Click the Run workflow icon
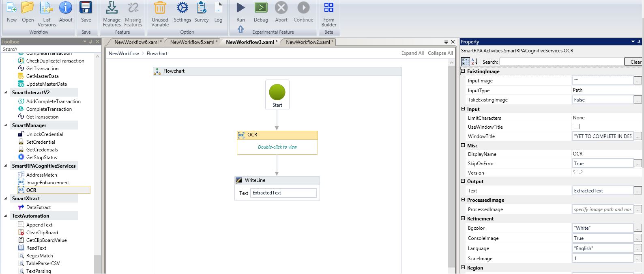The width and height of the screenshot is (644, 274). pyautogui.click(x=240, y=8)
